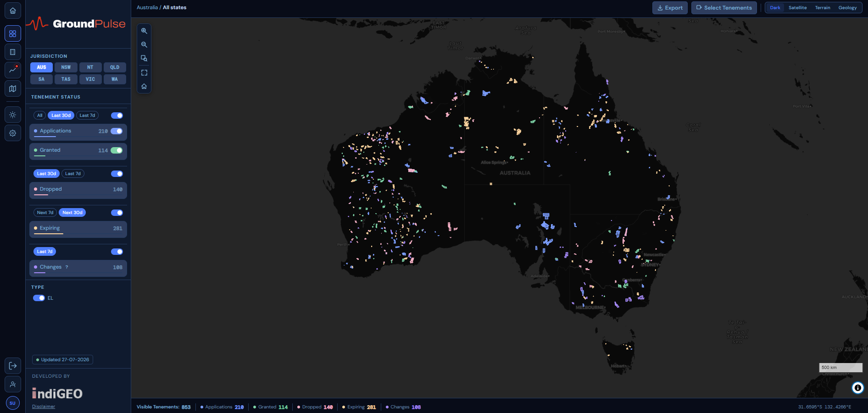Choose Last 30d for Dropped period
The width and height of the screenshot is (868, 413).
click(46, 174)
